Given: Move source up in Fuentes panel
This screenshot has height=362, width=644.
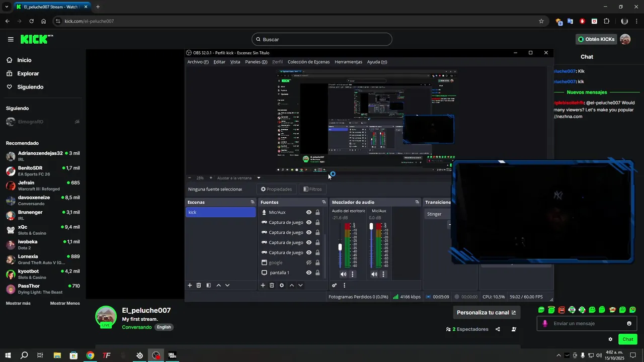Looking at the screenshot, I should pos(291,285).
